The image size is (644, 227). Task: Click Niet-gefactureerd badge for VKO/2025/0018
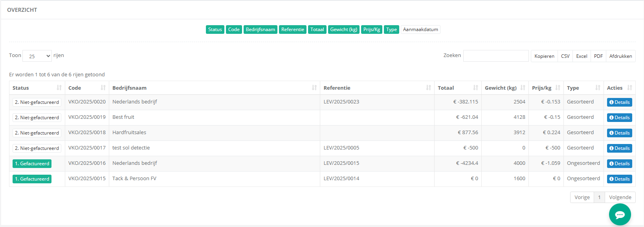pyautogui.click(x=37, y=133)
